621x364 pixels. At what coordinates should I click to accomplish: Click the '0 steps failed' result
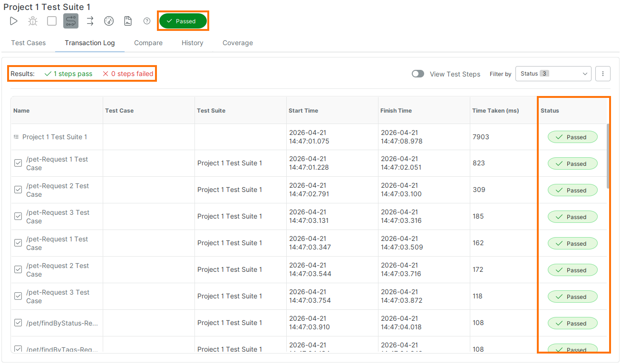[128, 74]
